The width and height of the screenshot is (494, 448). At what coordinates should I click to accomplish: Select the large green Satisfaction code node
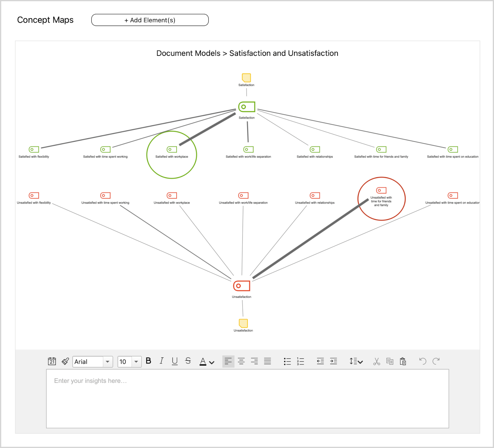point(247,107)
